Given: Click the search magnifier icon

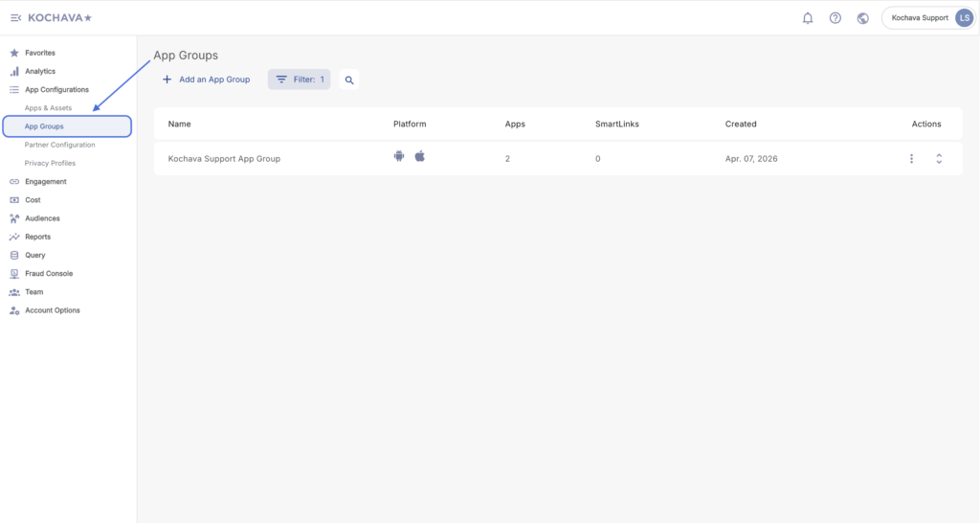Looking at the screenshot, I should point(349,80).
